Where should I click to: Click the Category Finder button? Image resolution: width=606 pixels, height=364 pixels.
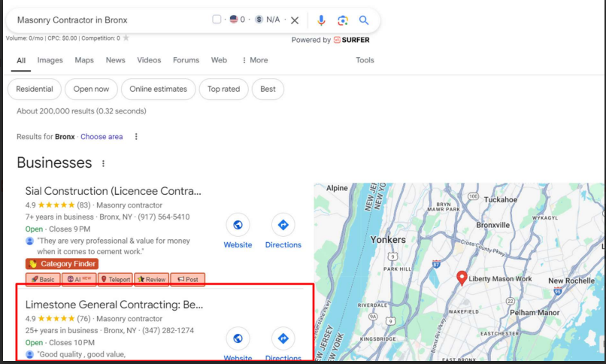tap(62, 264)
